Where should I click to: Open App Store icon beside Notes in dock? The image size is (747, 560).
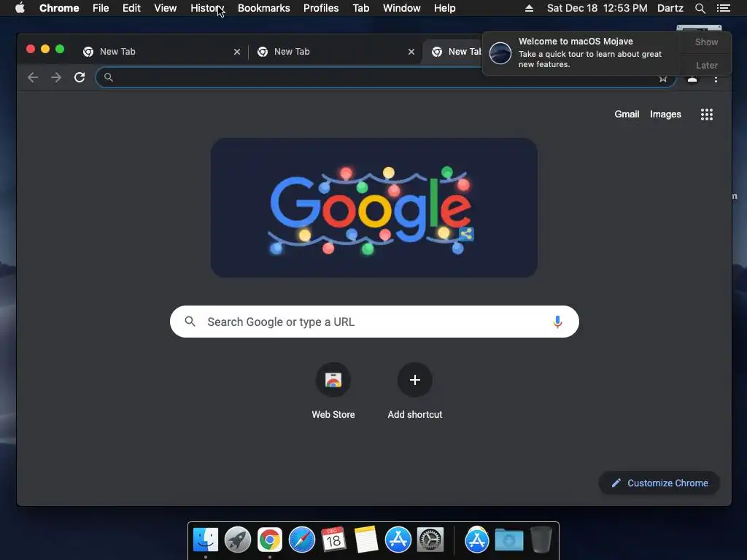[x=398, y=540]
